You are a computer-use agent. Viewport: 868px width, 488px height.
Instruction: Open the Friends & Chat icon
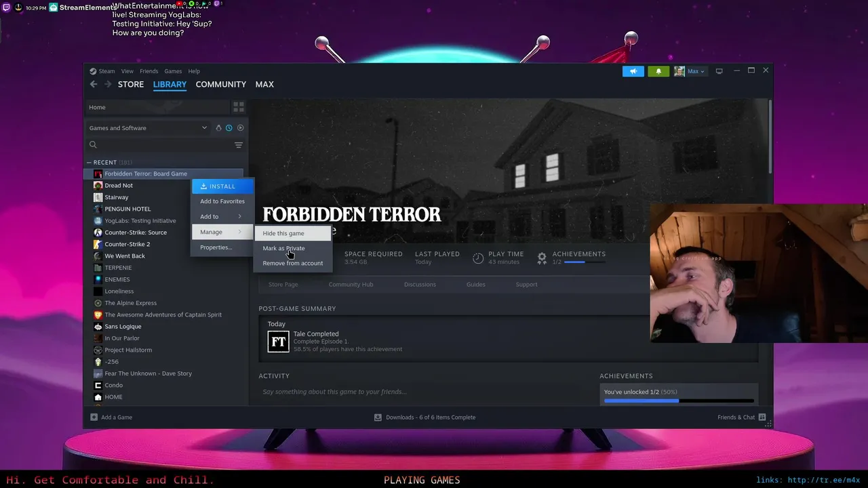point(762,418)
